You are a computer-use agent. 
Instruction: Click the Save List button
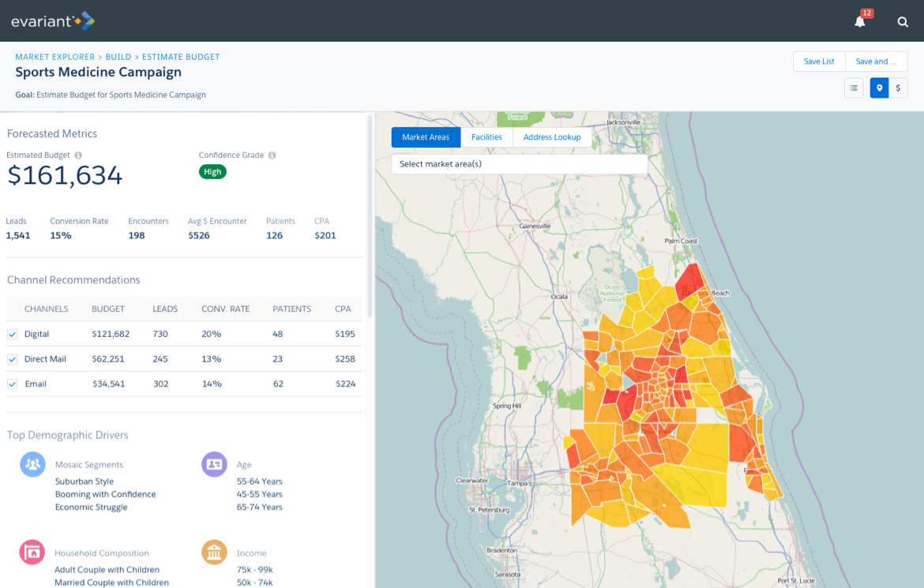click(x=819, y=61)
